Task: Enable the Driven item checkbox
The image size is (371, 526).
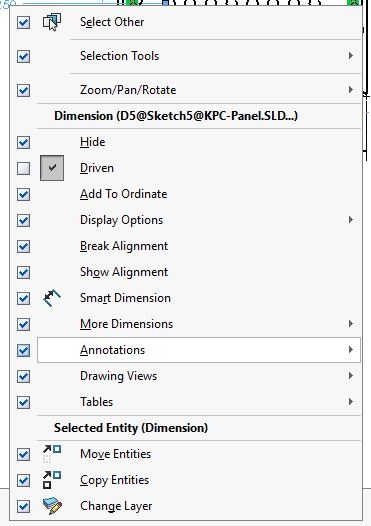Action: click(x=23, y=168)
